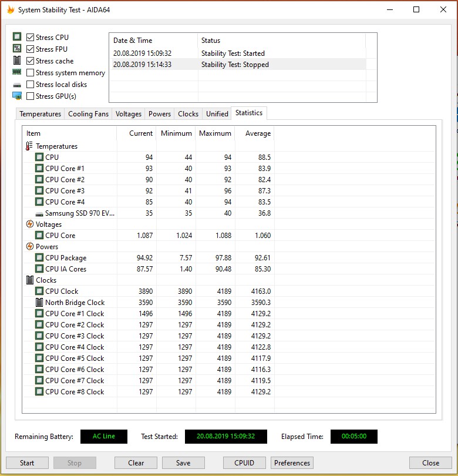The image size is (458, 476).
Task: Switch to the Cooling Fans tab
Action: point(88,114)
